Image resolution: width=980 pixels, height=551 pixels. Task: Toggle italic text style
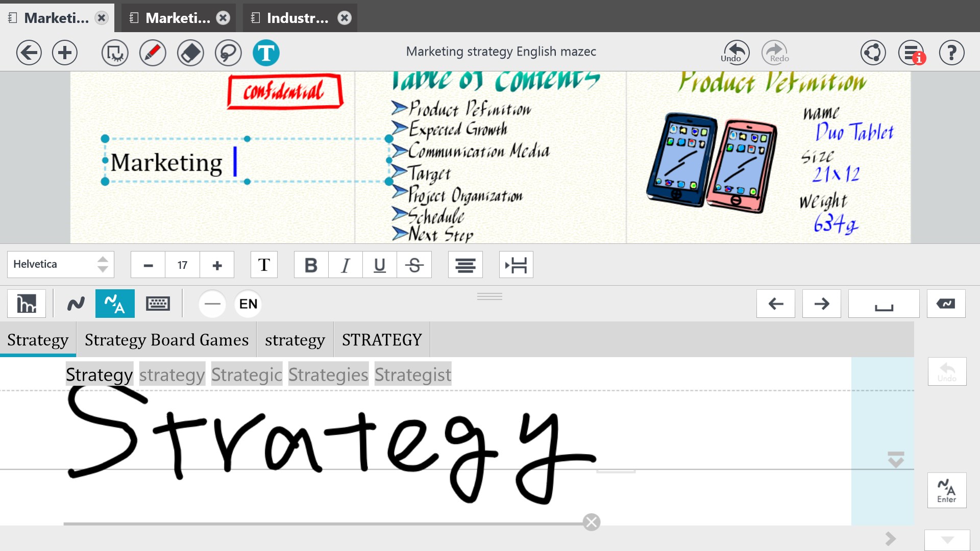tap(346, 265)
